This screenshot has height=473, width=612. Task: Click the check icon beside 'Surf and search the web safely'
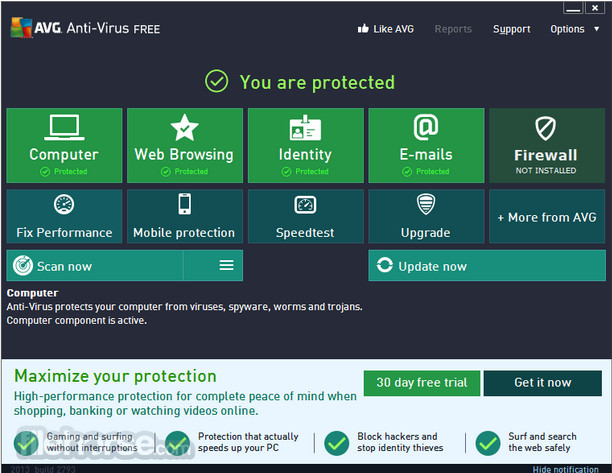point(487,443)
